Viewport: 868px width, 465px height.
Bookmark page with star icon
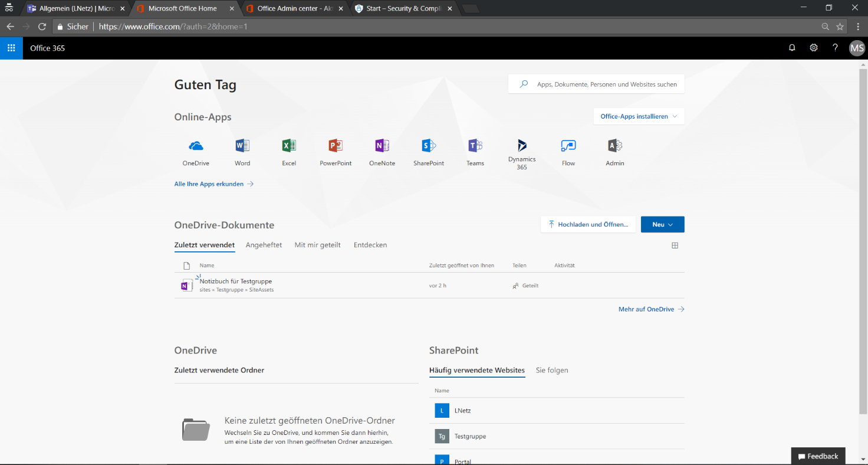coord(840,27)
